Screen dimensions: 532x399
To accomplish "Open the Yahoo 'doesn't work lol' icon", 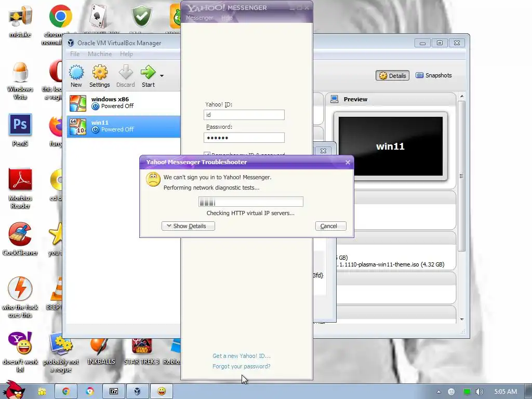I will (20, 343).
